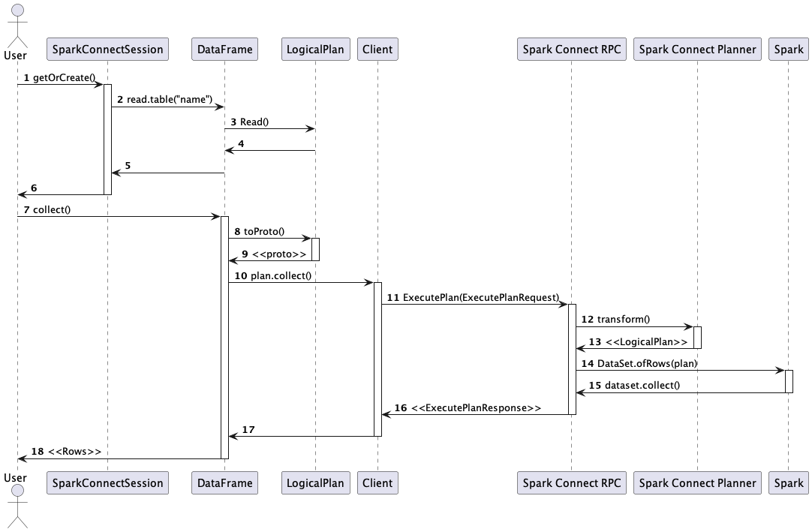812x532 pixels.
Task: Click the "14 DataSet.ofRows(plan)" message label
Action: point(639,364)
